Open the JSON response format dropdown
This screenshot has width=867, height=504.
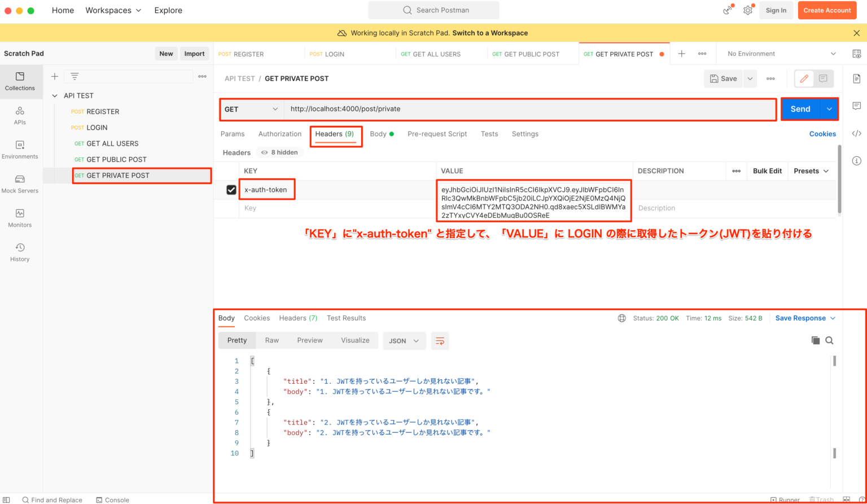pos(404,340)
